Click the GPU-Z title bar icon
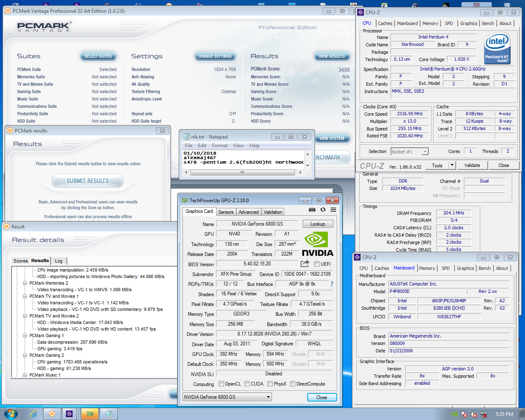This screenshot has height=420, width=525. [x=185, y=200]
